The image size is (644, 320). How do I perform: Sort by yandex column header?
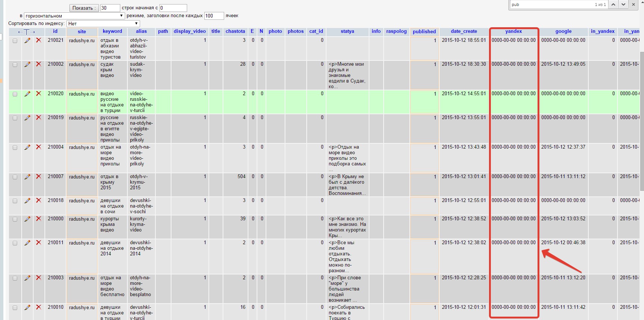(x=514, y=31)
